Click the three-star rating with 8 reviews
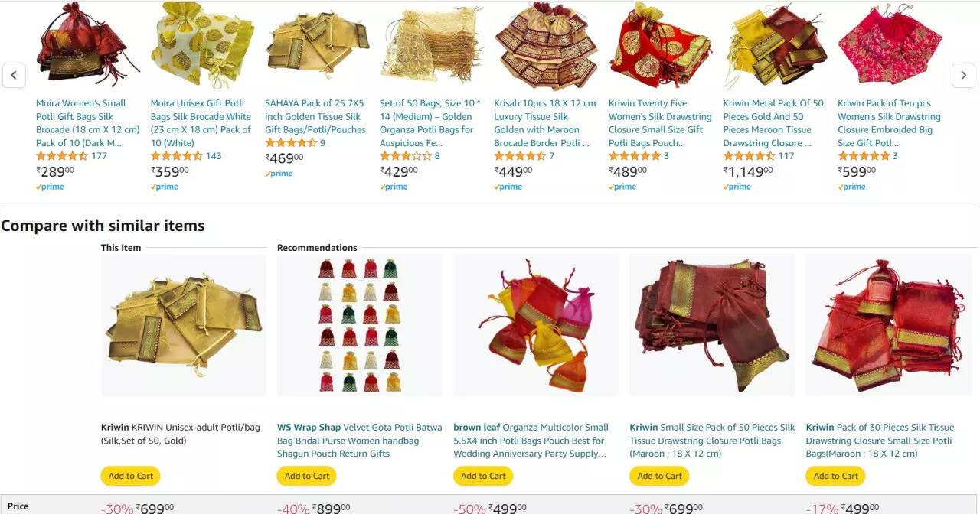Screen dimensions: 980x514 tap(406, 156)
